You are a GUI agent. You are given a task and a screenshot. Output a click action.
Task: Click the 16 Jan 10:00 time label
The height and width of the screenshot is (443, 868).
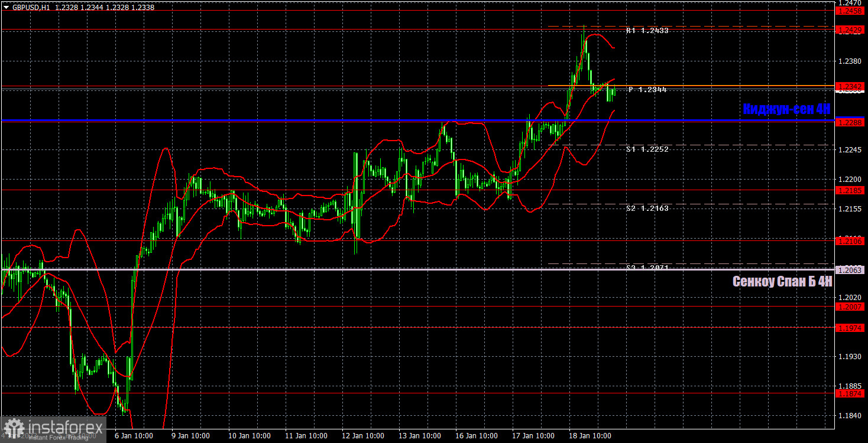pos(478,436)
